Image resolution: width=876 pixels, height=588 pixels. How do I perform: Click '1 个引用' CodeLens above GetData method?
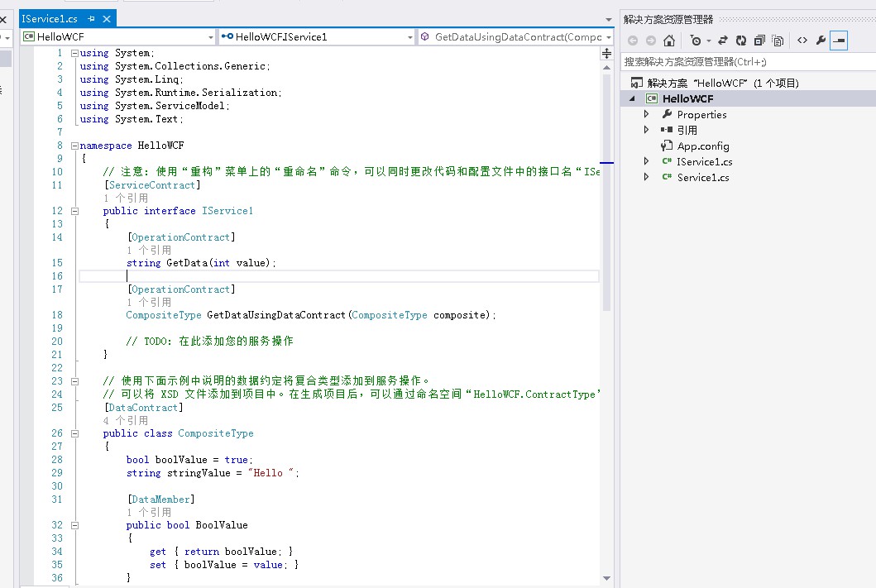click(149, 250)
